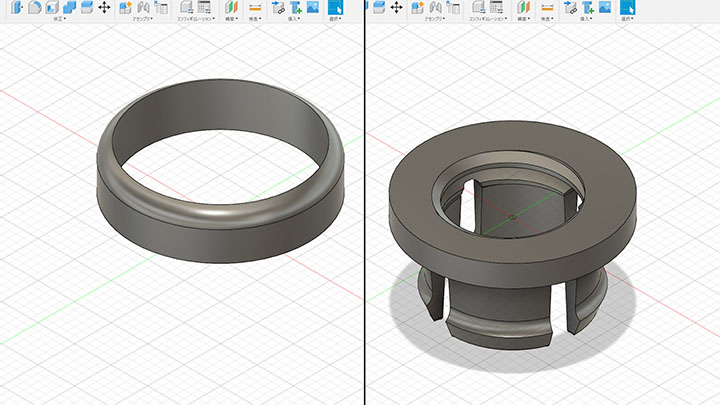Select the Fillet tool in left window

pos(35,7)
